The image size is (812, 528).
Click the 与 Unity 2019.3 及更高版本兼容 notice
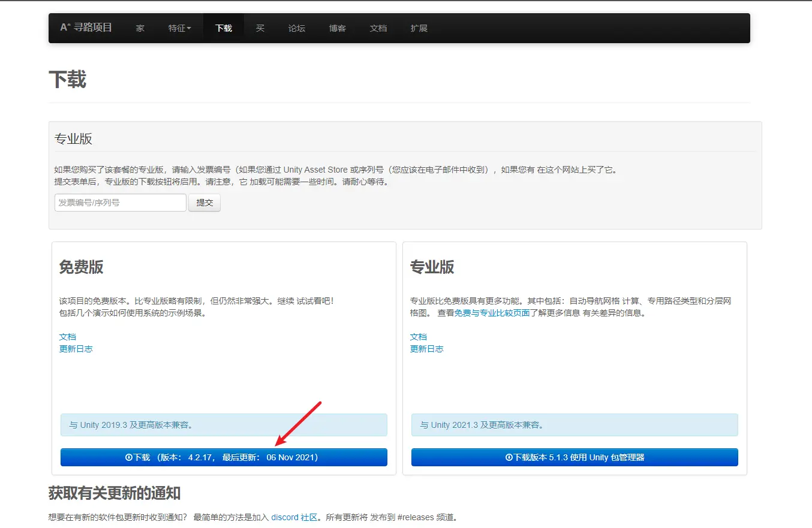(x=224, y=425)
